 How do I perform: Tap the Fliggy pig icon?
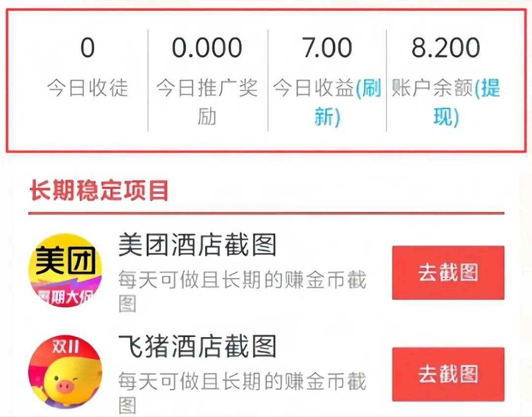(x=65, y=371)
